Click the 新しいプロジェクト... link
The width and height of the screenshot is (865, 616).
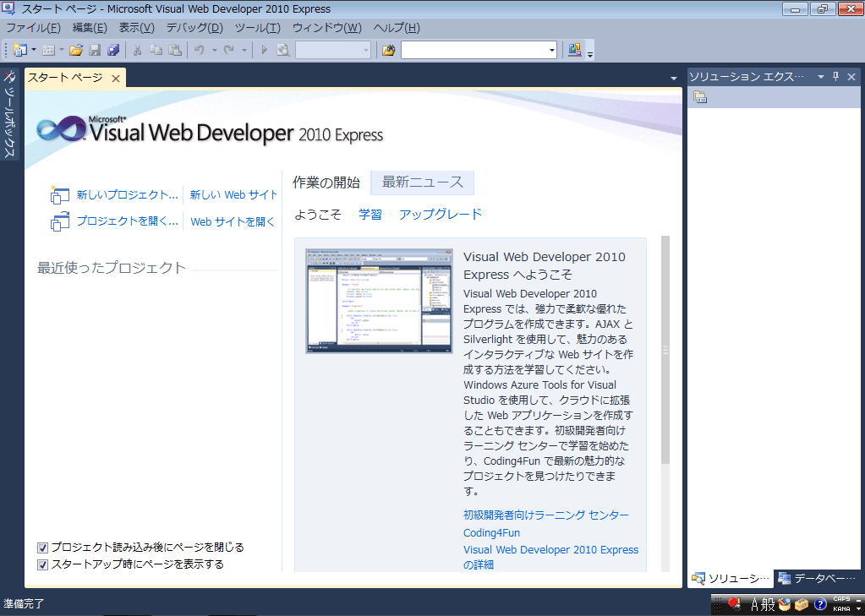coord(128,194)
